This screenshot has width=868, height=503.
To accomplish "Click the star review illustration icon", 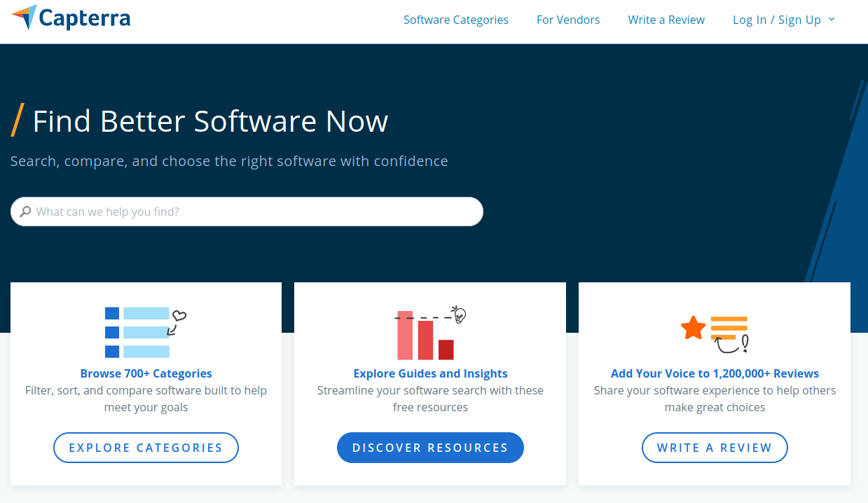I will 715,333.
